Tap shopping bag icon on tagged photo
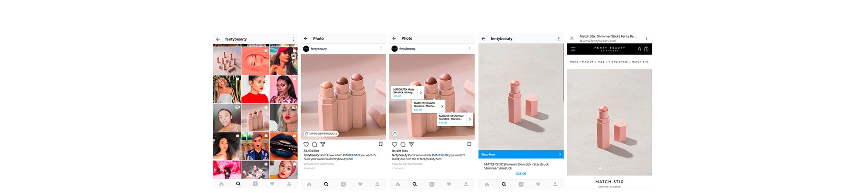868x193 pixels. pyautogui.click(x=395, y=133)
